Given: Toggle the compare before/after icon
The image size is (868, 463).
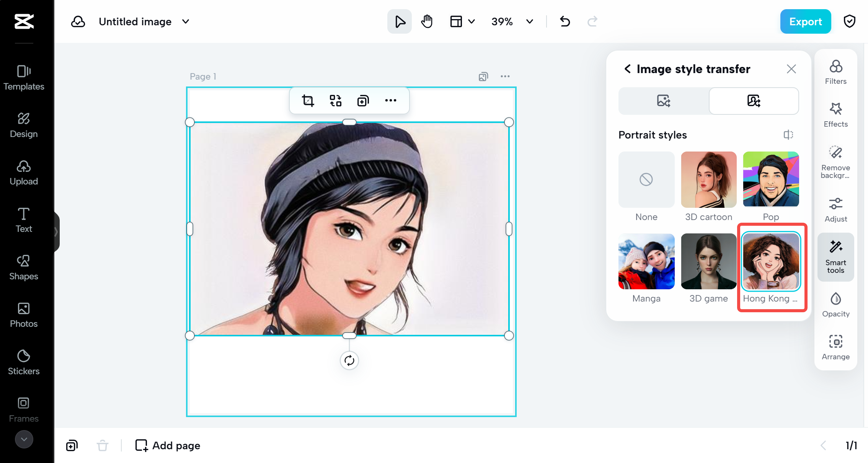Looking at the screenshot, I should tap(788, 135).
